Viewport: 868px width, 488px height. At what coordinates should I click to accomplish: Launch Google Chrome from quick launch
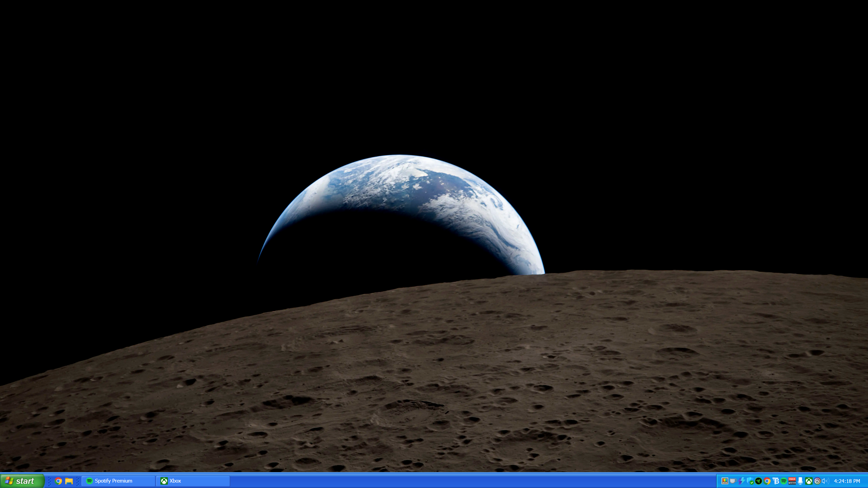58,481
